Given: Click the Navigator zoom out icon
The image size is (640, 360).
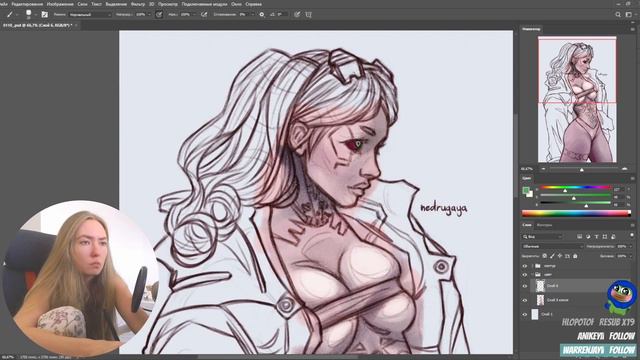Looking at the screenshot, I should coord(543,169).
